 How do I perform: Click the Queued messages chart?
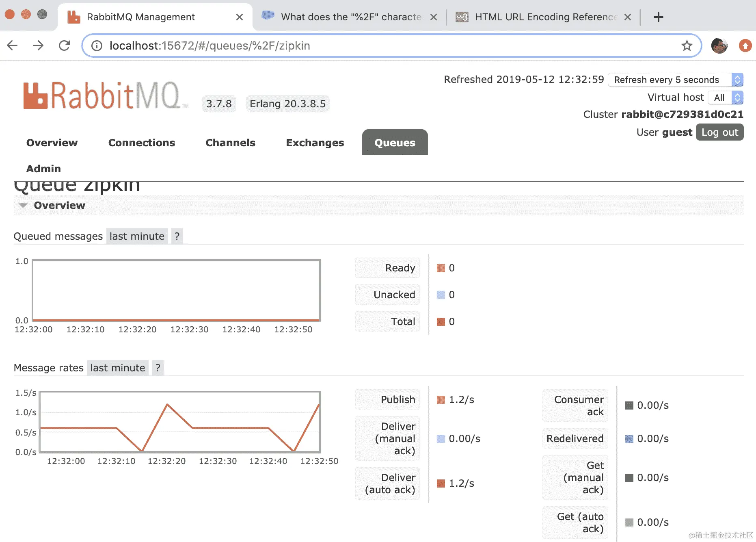(x=176, y=291)
